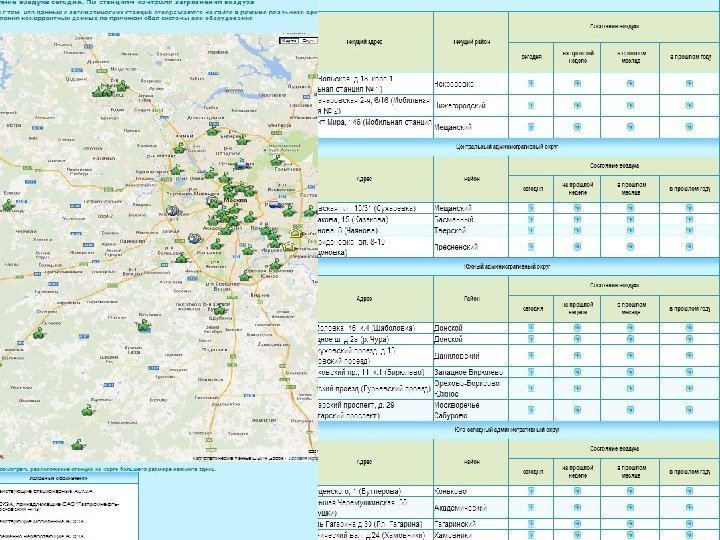Open last month's data for Даниловский row
Image resolution: width=720 pixels, height=540 pixels.
(x=630, y=355)
